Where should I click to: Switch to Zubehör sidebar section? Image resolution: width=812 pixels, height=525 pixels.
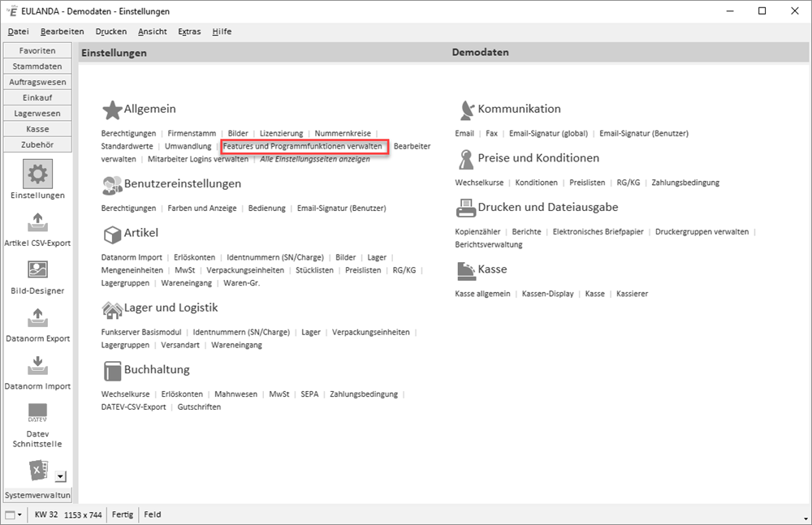(37, 144)
